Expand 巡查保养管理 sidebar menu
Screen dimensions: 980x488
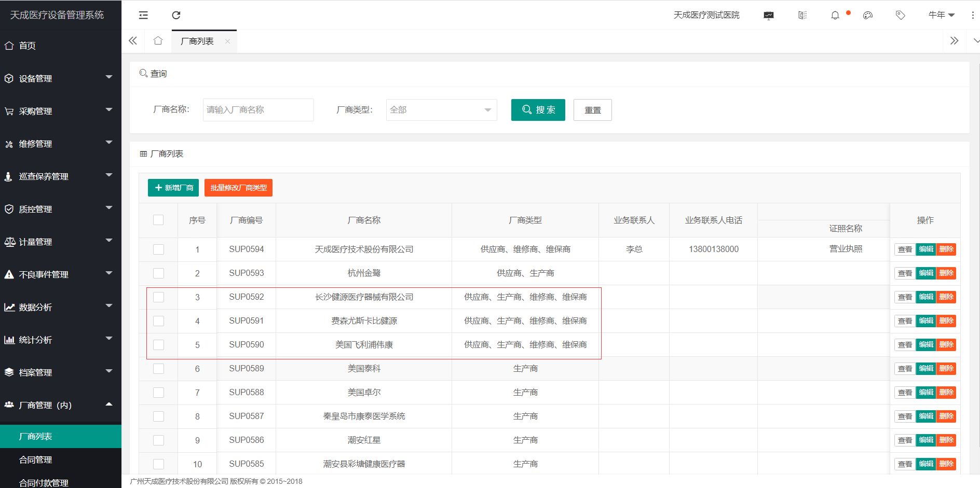[61, 176]
